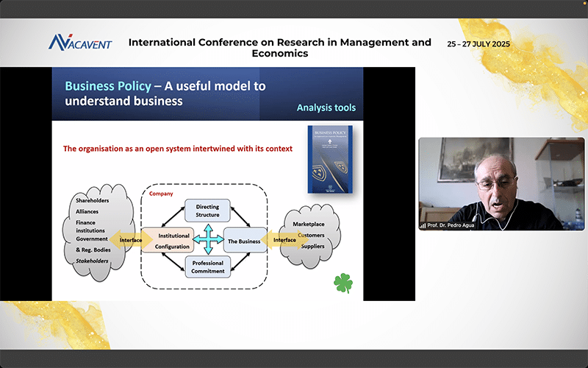The width and height of the screenshot is (588, 368).
Task: Click the 25 – 27 July 2025 date
Action: (x=478, y=44)
